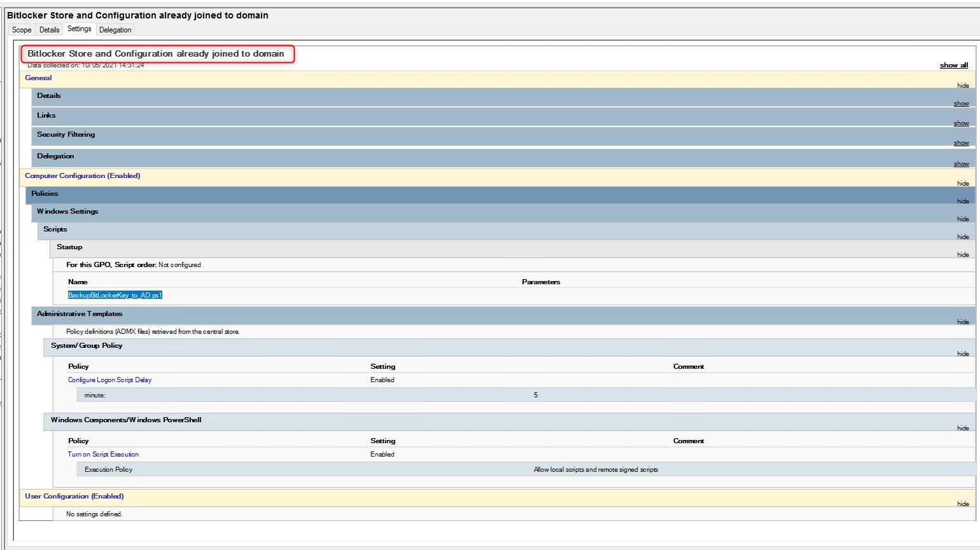Click the minute value 5

point(536,395)
